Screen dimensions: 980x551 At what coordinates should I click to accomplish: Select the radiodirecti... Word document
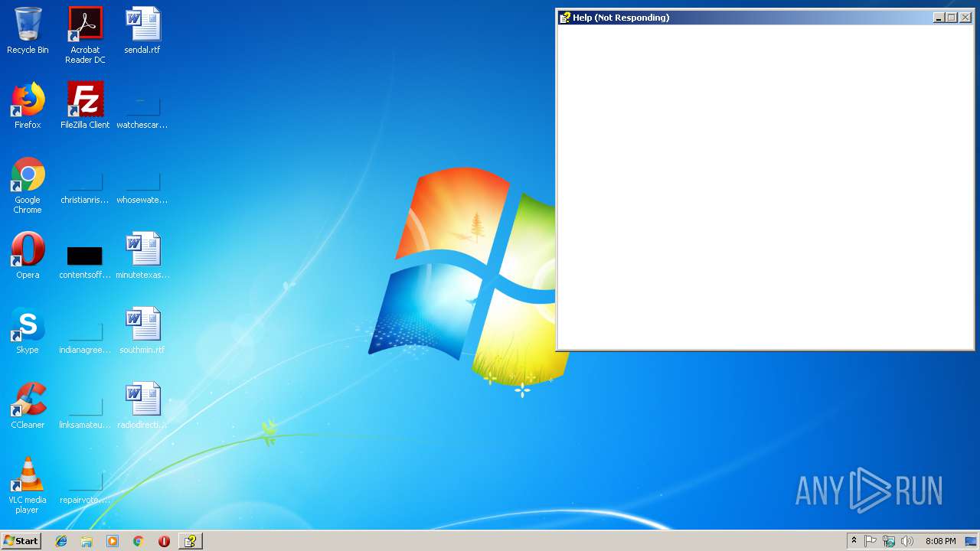[x=142, y=406]
